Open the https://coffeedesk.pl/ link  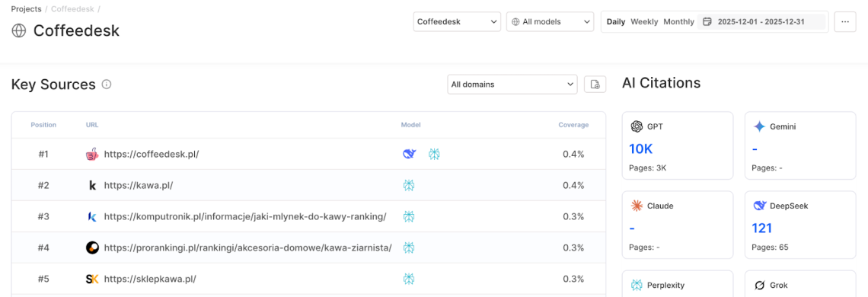[x=151, y=154]
